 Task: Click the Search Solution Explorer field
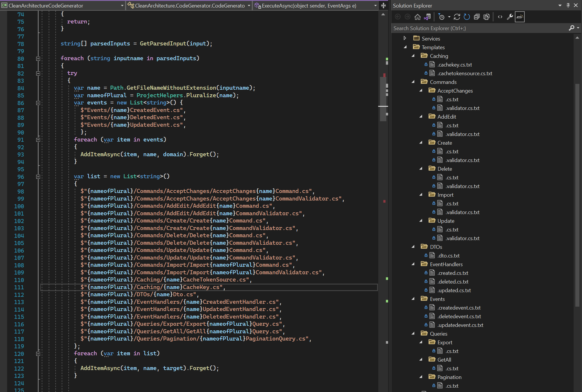point(478,28)
